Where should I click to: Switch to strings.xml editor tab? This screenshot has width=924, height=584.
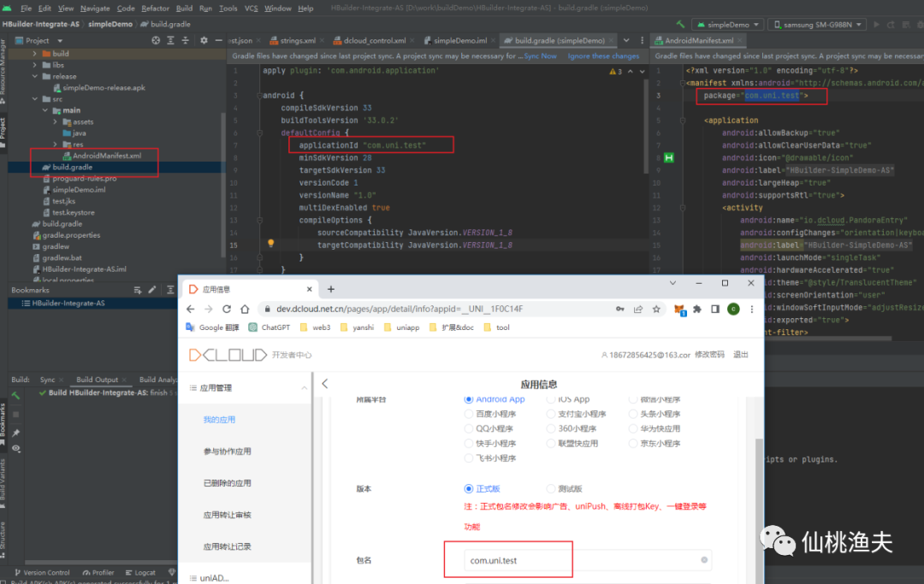pos(297,41)
